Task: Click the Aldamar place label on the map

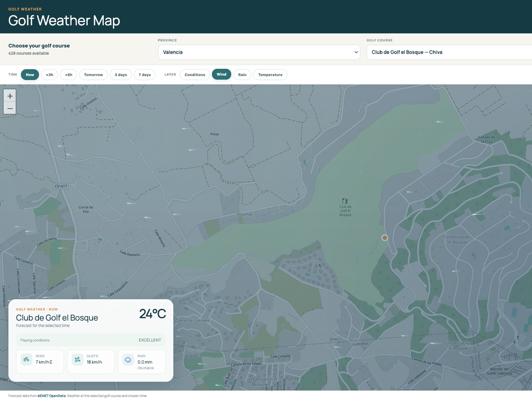Action: tap(244, 214)
